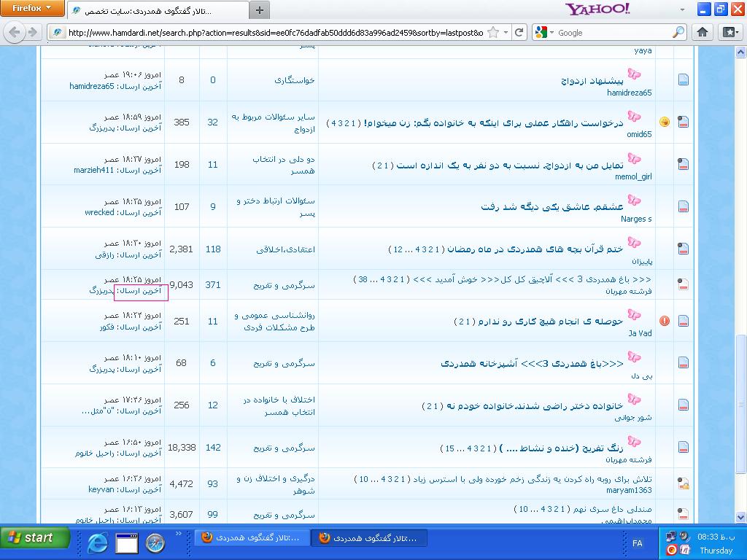Click the view count 18,338
This screenshot has height=560, width=747.
pyautogui.click(x=182, y=448)
